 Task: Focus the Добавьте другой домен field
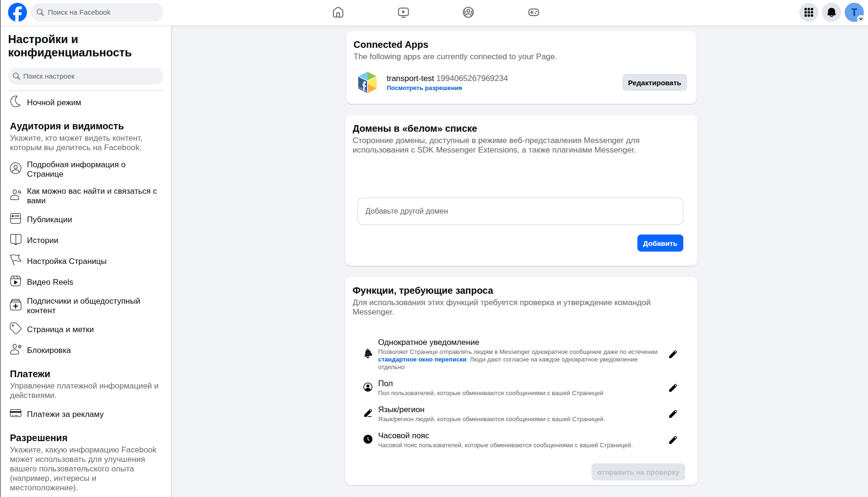(x=520, y=211)
